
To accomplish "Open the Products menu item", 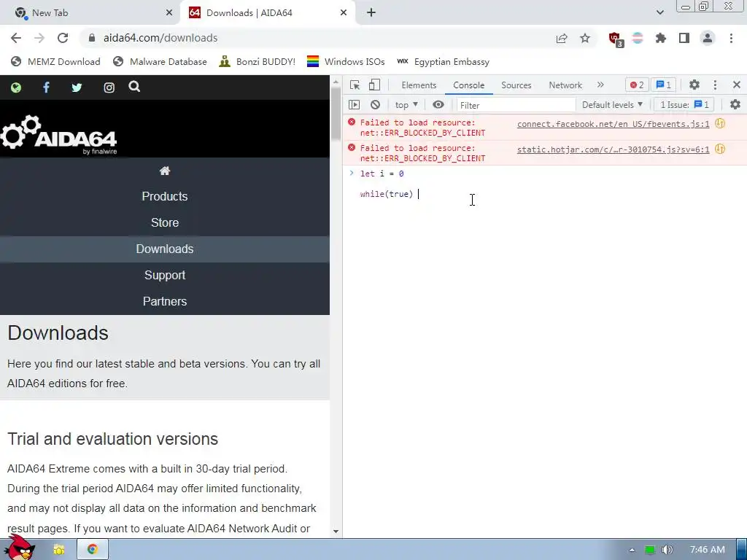I will click(165, 196).
